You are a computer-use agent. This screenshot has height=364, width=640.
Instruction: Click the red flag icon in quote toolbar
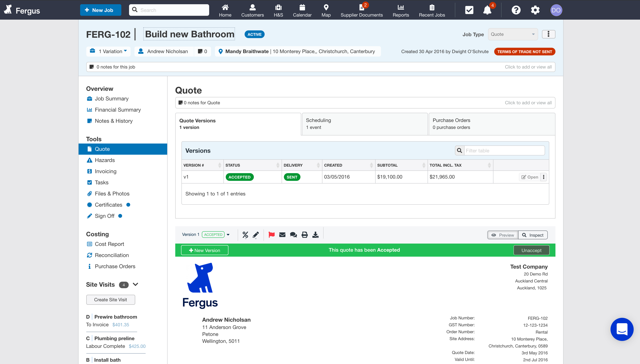271,235
